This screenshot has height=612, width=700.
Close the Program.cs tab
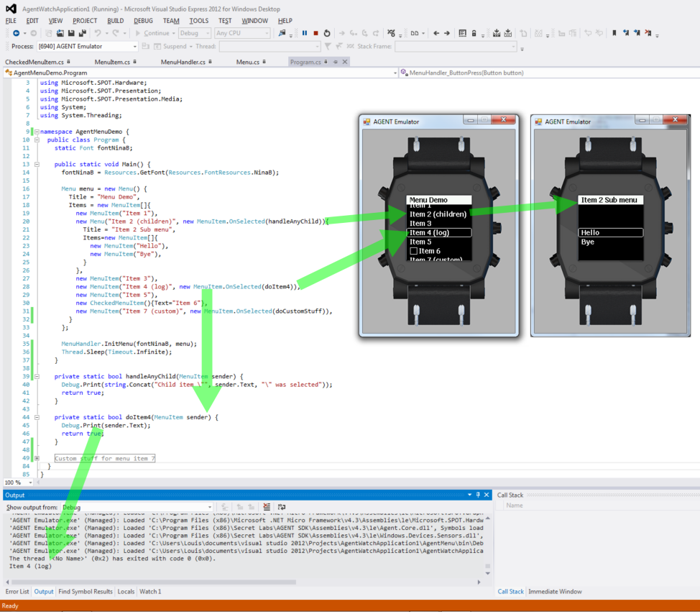[x=345, y=62]
